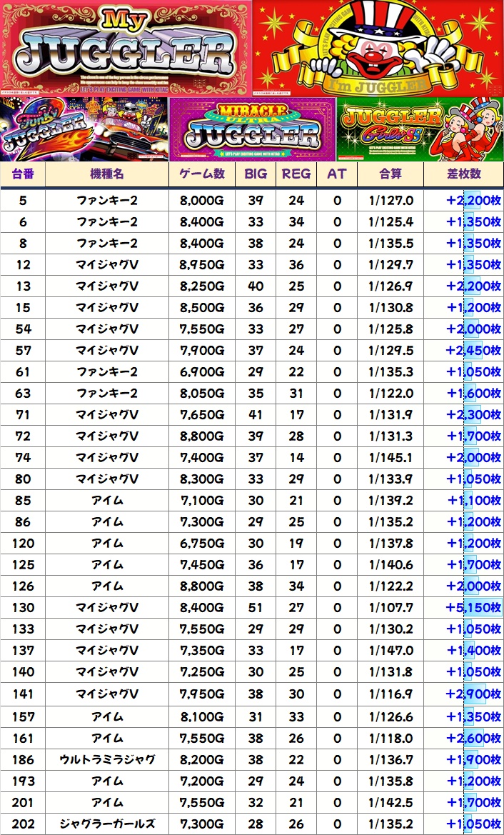Viewport: 504px width, 835px height.
Task: Click the 8,950G game count cell
Action: click(202, 265)
